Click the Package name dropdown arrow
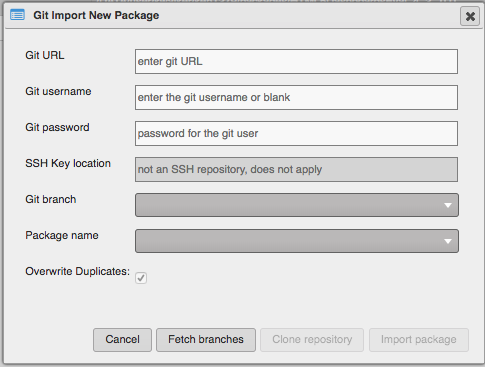Screen dimensions: 485x367 (x=448, y=241)
